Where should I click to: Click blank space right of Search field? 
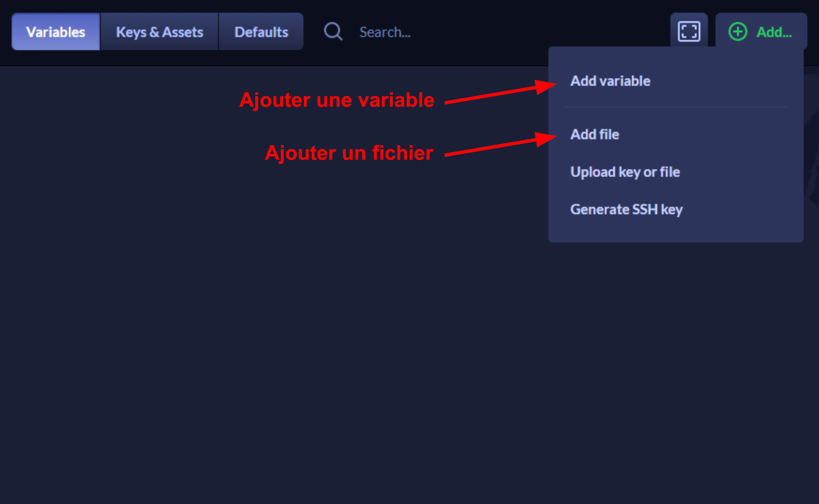point(534,32)
